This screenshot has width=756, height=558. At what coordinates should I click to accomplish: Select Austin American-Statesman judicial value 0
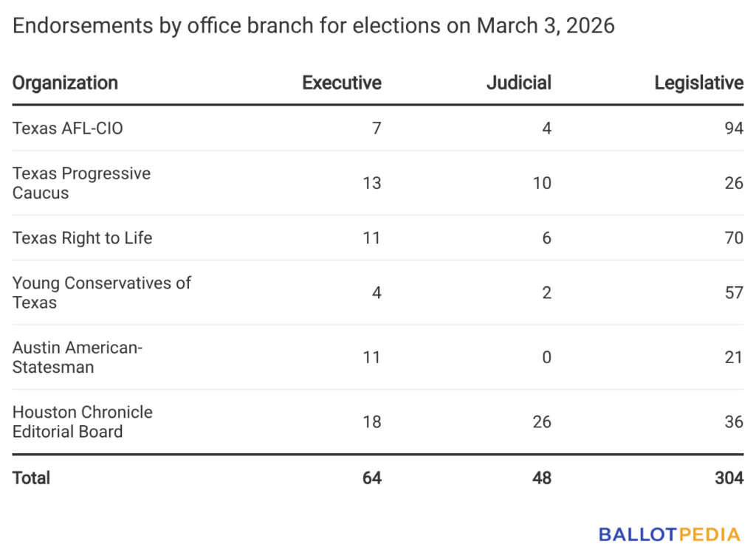(x=546, y=357)
